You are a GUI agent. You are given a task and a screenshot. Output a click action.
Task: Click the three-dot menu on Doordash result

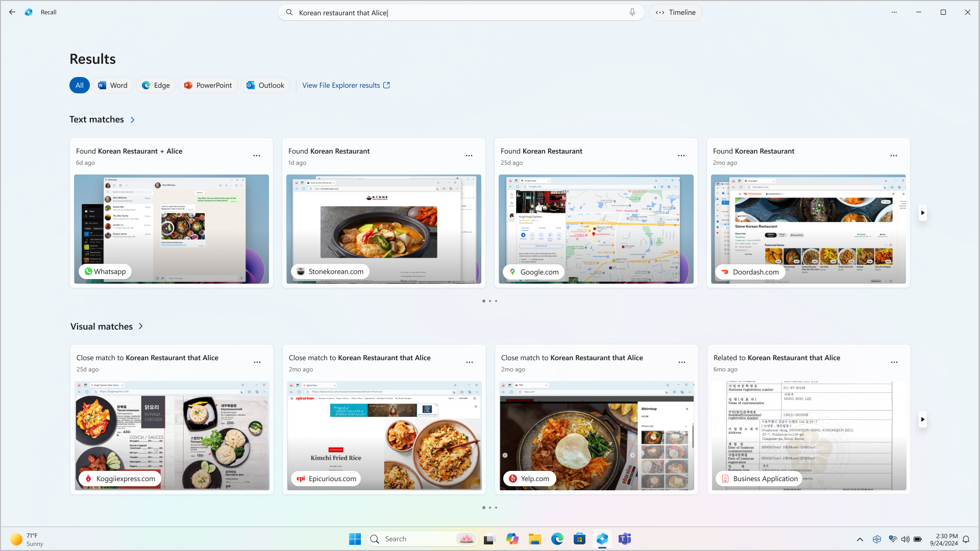[894, 156]
